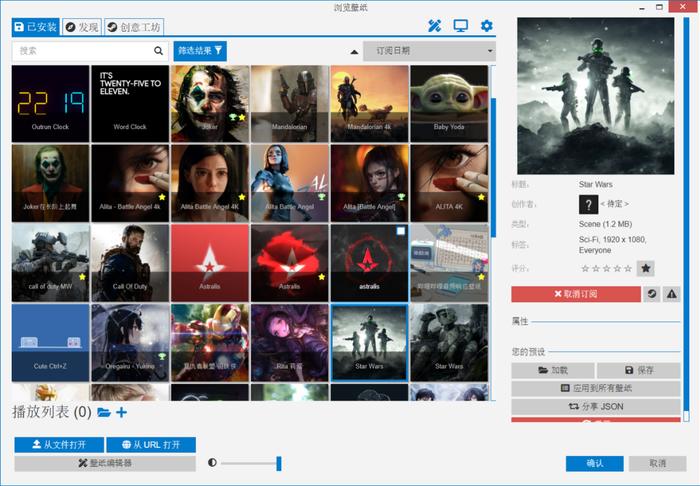Cancel with the 取消 button
The width and height of the screenshot is (700, 486).
658,463
